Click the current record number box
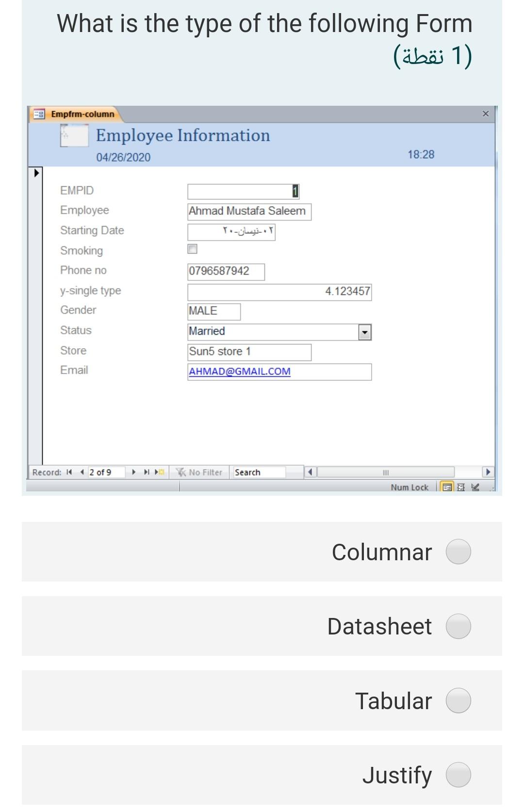The width and height of the screenshot is (524, 812). coord(106,472)
